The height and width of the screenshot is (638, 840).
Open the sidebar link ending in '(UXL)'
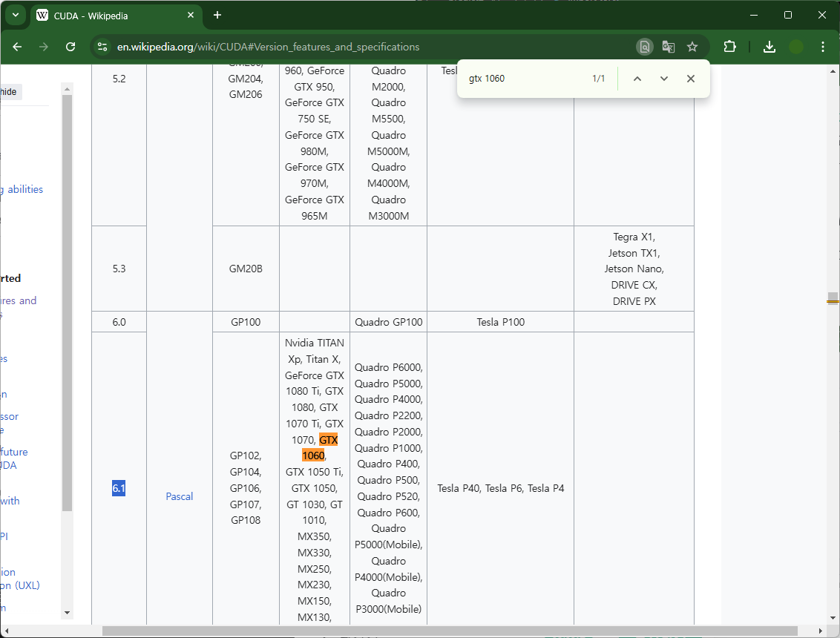20,585
